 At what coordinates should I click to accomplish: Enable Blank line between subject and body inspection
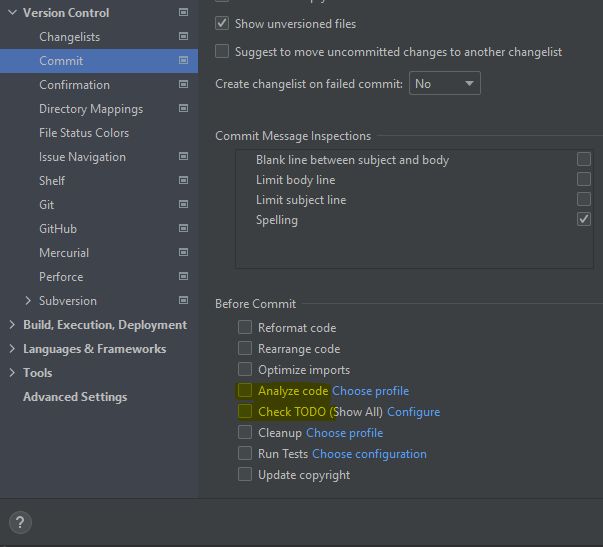(x=584, y=159)
